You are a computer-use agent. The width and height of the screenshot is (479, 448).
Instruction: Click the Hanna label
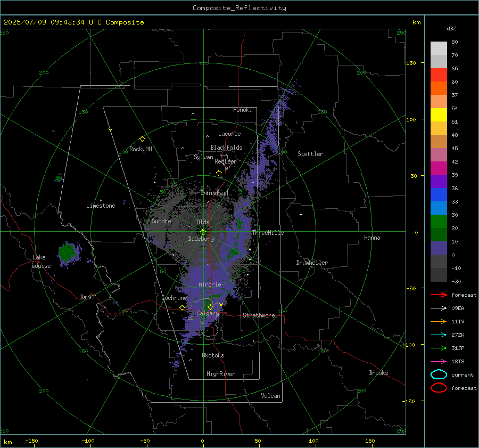(372, 238)
